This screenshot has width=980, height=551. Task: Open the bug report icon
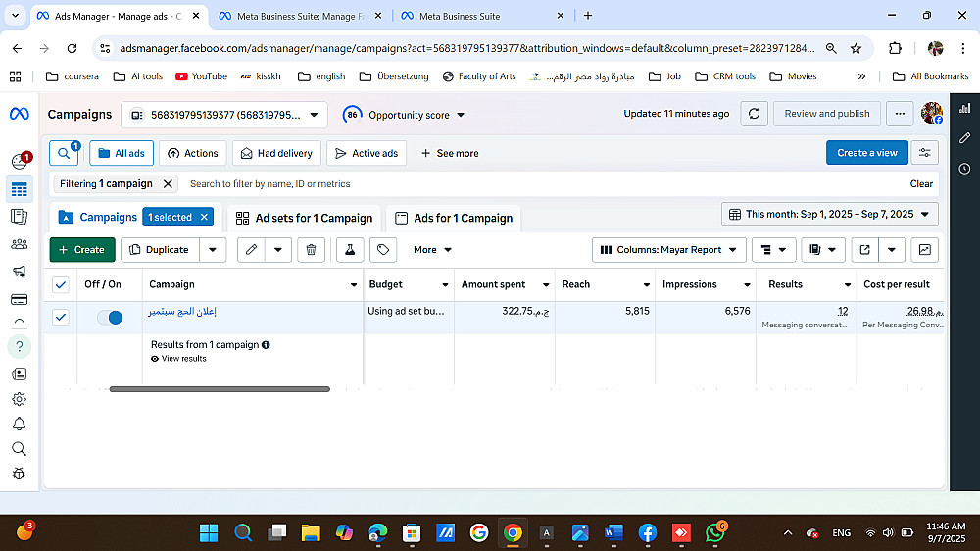pyautogui.click(x=20, y=474)
